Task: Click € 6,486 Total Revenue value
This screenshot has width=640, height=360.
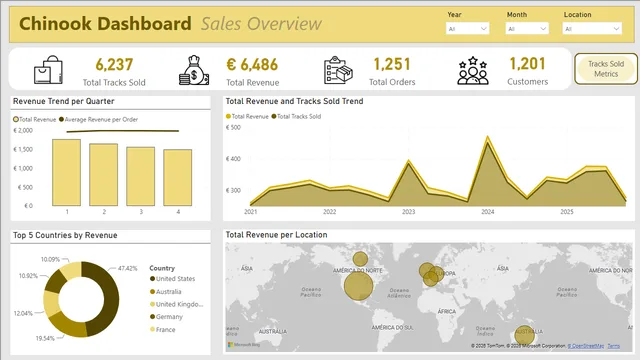Action: [252, 64]
